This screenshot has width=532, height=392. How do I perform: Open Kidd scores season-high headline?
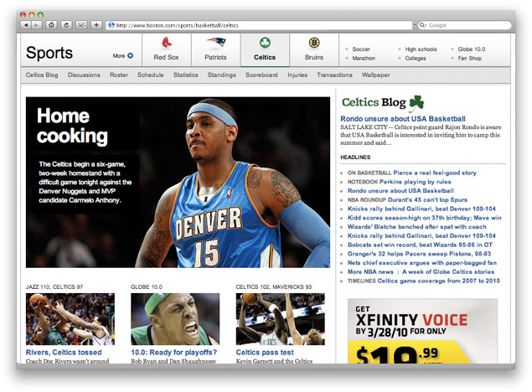click(x=425, y=218)
